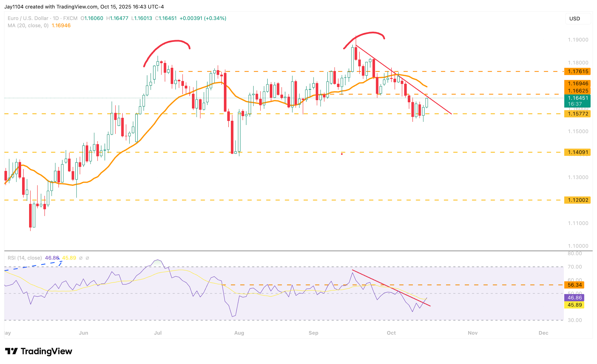Screen dimensions: 597x364
Task: Select the MA (20, close, 0) legend
Action: point(28,26)
